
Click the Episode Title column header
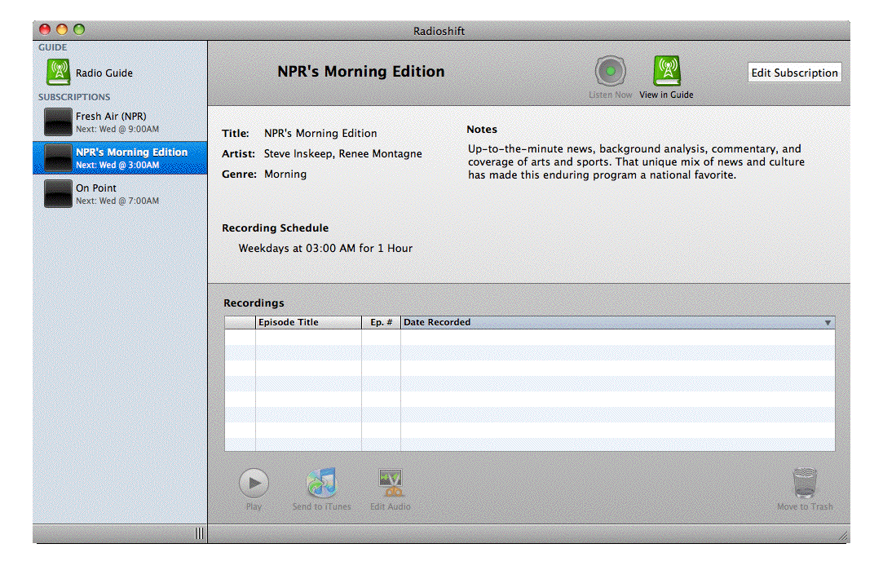tap(308, 322)
